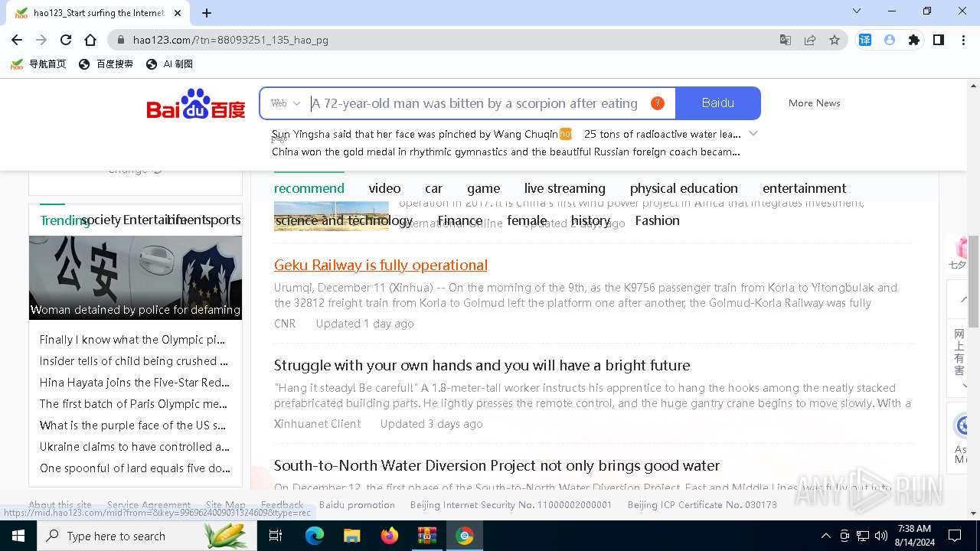Expand the hot news list chevron
The image size is (980, 551).
(x=753, y=133)
